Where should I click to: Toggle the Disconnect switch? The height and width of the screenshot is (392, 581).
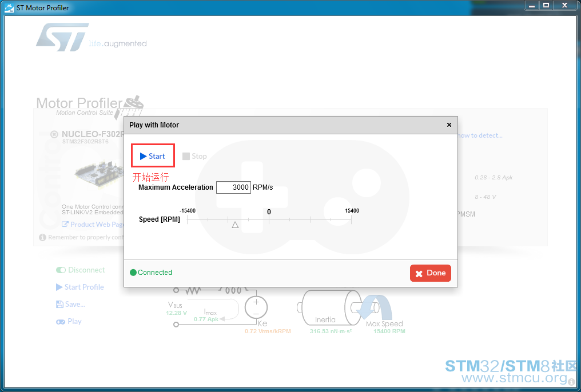(x=61, y=270)
